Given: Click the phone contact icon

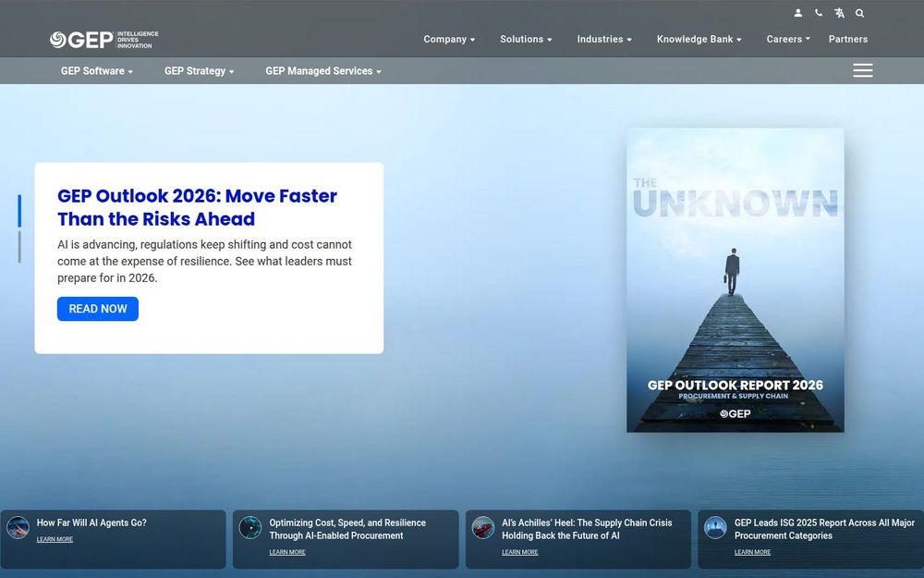Looking at the screenshot, I should pyautogui.click(x=819, y=13).
